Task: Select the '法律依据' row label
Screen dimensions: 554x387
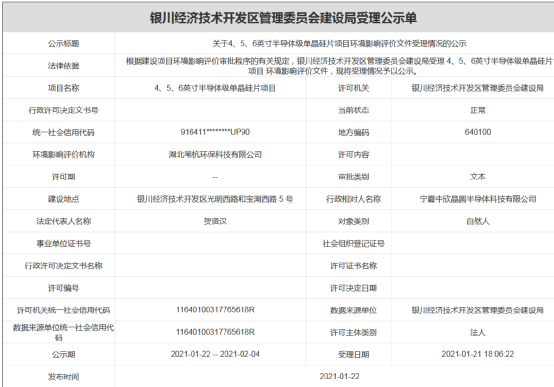Action: click(x=64, y=66)
